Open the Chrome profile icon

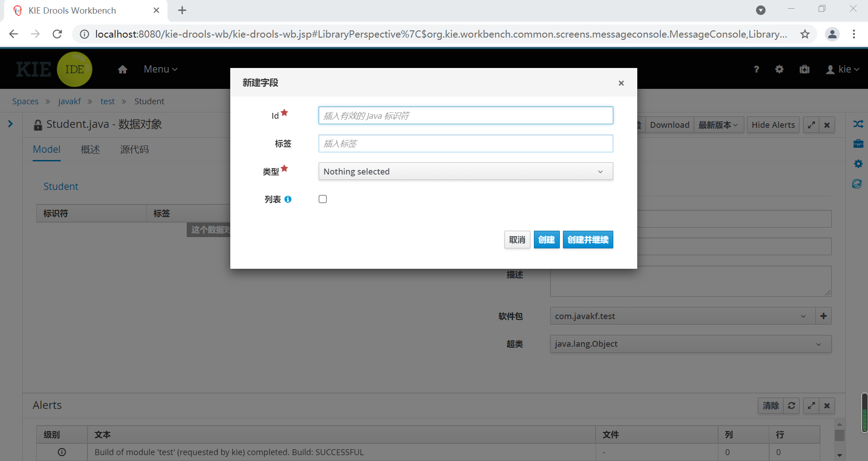832,34
